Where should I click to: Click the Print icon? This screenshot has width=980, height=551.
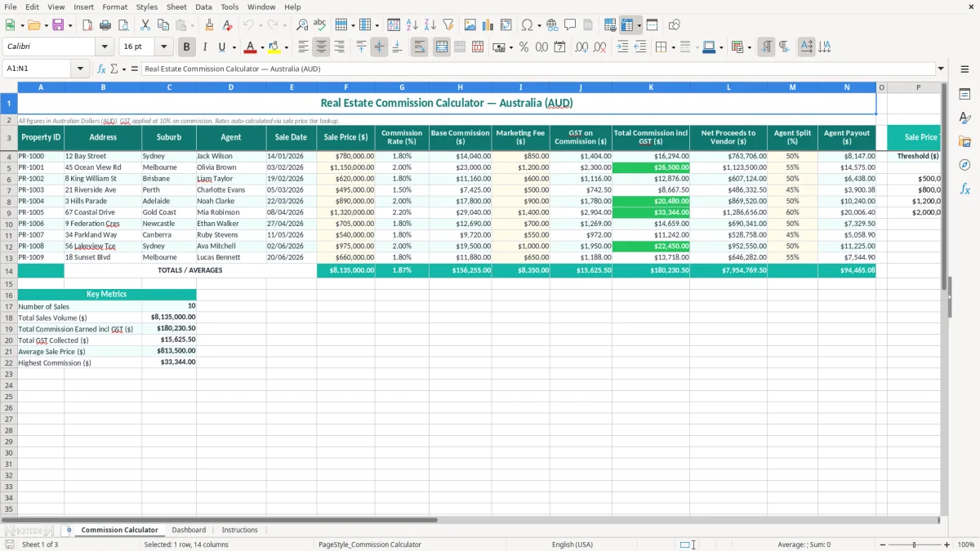pyautogui.click(x=105, y=25)
